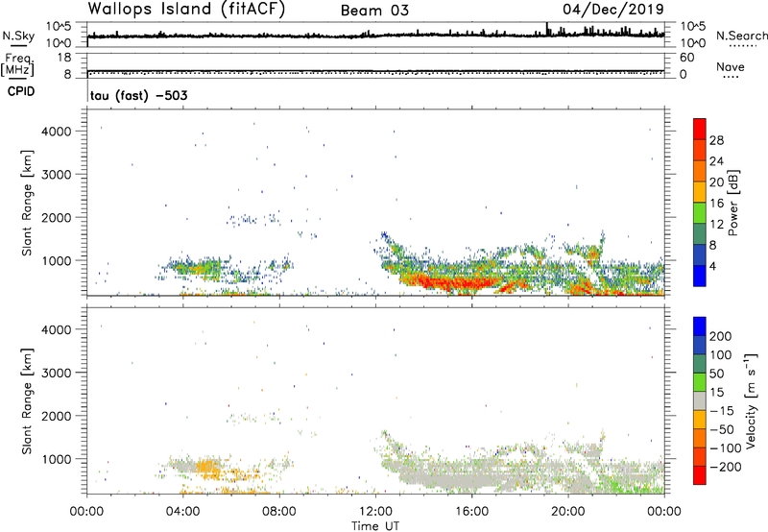Click the Slant Range label of velocity panel
This screenshot has width=768, height=532.
click(x=27, y=401)
